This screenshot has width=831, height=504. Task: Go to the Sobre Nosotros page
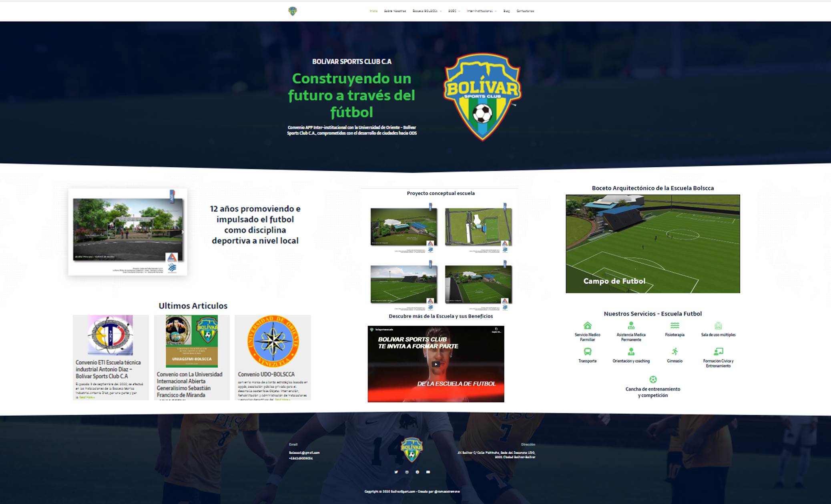[395, 11]
